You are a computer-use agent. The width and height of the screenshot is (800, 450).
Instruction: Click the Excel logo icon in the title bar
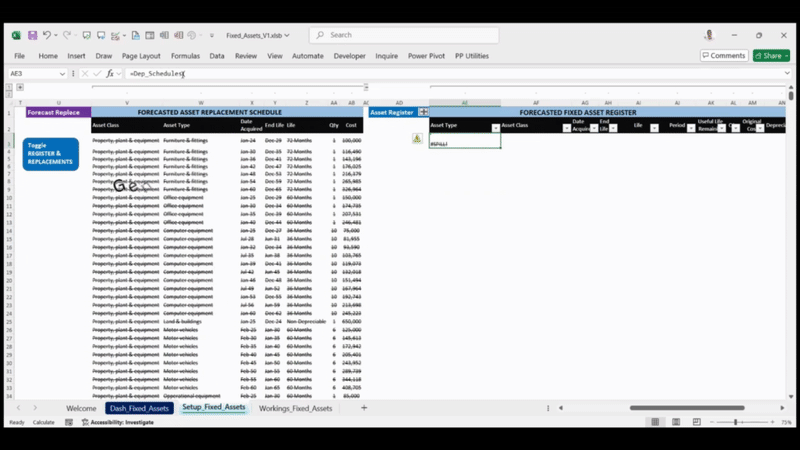(16, 35)
